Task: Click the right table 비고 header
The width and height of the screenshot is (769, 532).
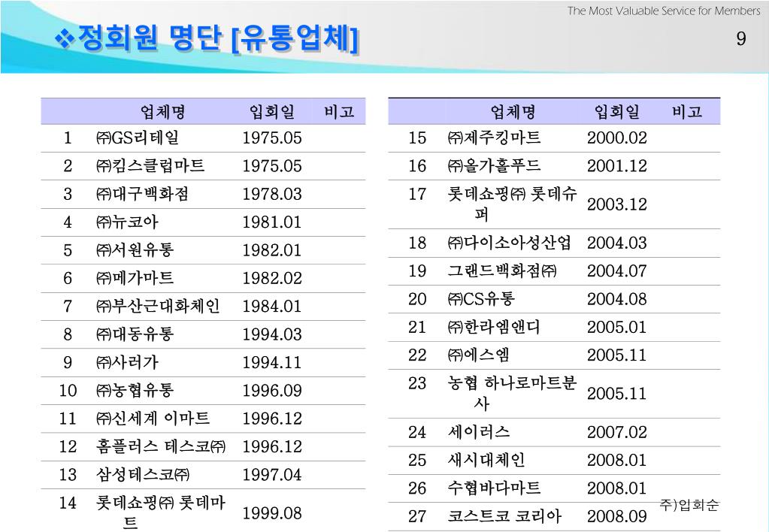Action: coord(688,112)
